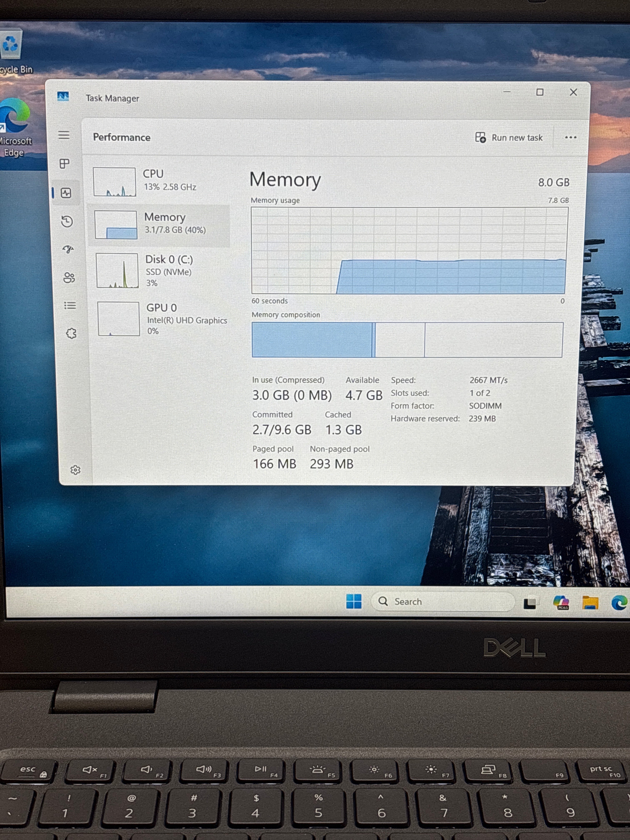Click the free section of Memory composition bar

493,340
